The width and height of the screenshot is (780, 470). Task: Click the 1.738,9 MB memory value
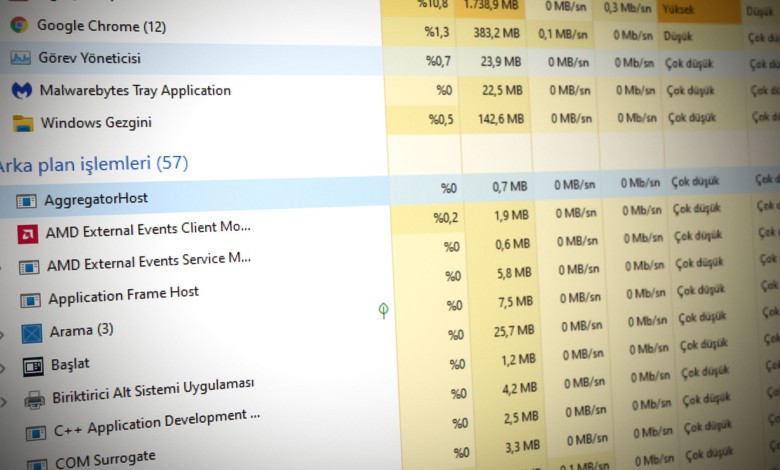490,5
